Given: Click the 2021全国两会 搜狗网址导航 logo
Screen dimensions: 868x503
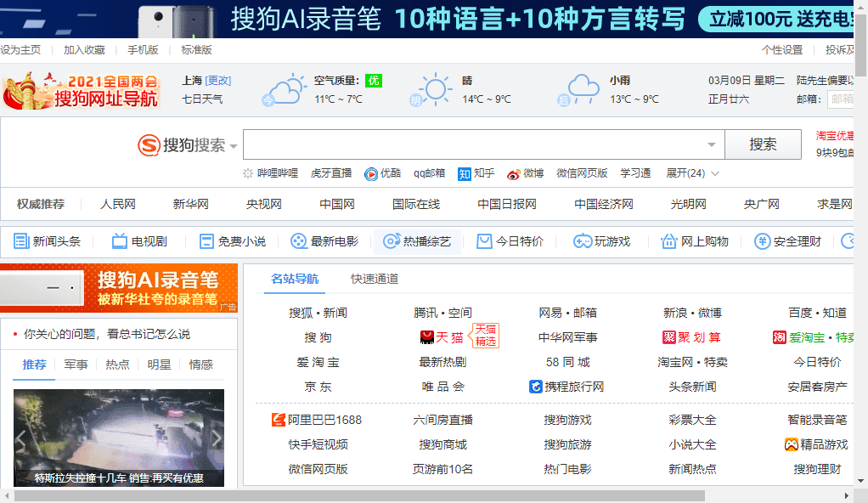Looking at the screenshot, I should click(81, 90).
